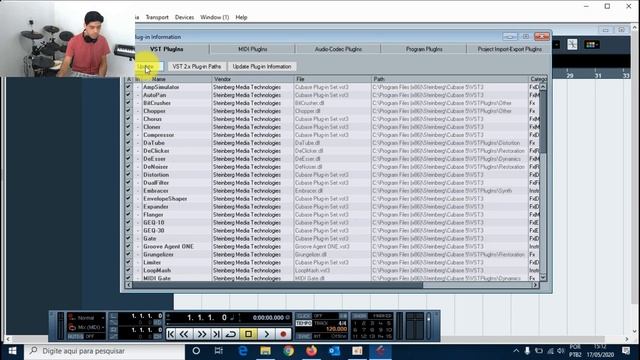640x360 pixels.
Task: Sort list by the Path column header
Action: tap(450, 79)
